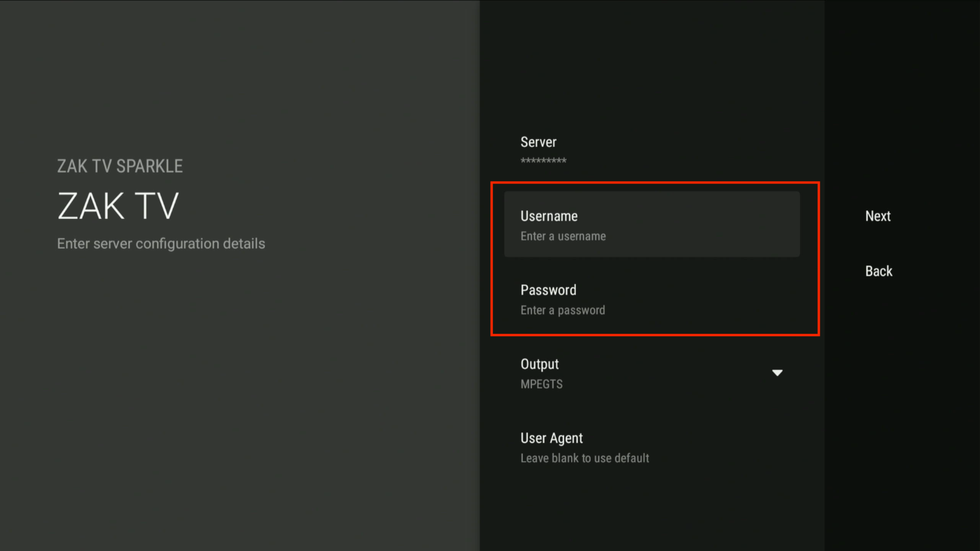Click the Next button
980x551 pixels.
pos(877,216)
